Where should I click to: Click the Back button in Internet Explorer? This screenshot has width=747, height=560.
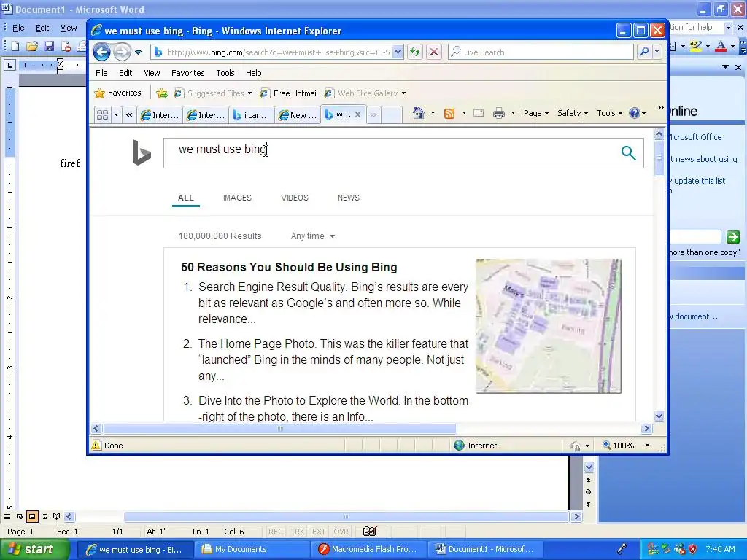(x=101, y=52)
